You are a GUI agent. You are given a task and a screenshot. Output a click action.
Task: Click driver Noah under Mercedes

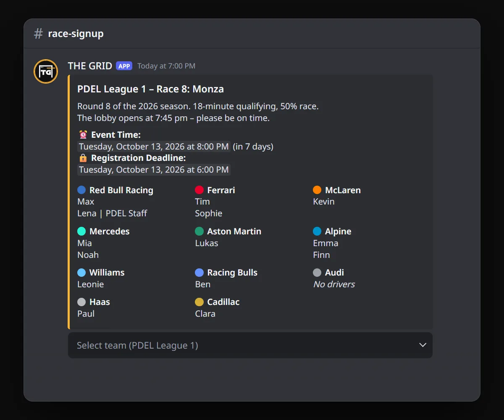click(88, 255)
